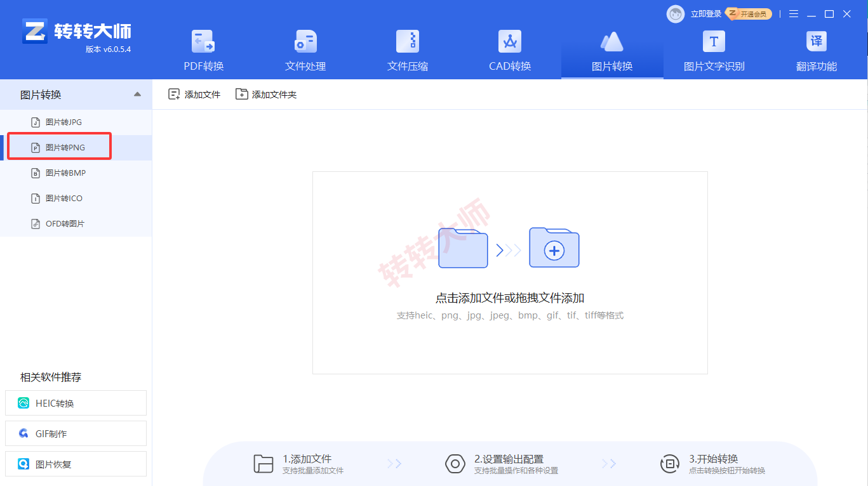
Task: Click the 2.设置输出配置 step icon
Action: 455,464
